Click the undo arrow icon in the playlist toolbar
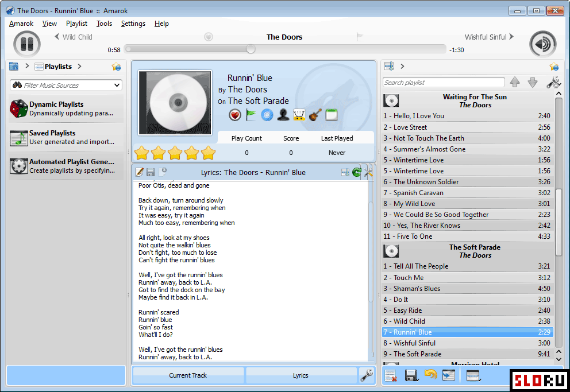The height and width of the screenshot is (392, 570). 431,374
